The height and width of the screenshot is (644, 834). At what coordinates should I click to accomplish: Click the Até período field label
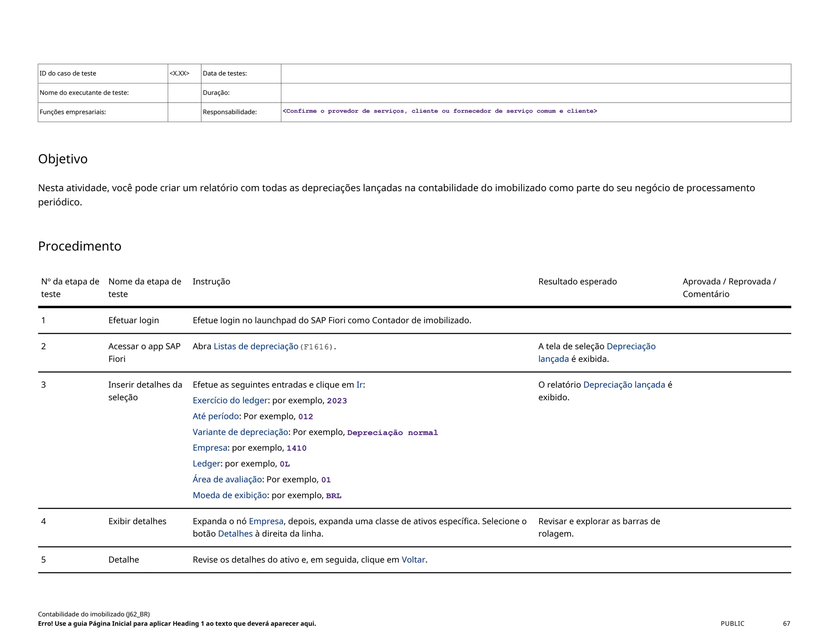(x=215, y=416)
